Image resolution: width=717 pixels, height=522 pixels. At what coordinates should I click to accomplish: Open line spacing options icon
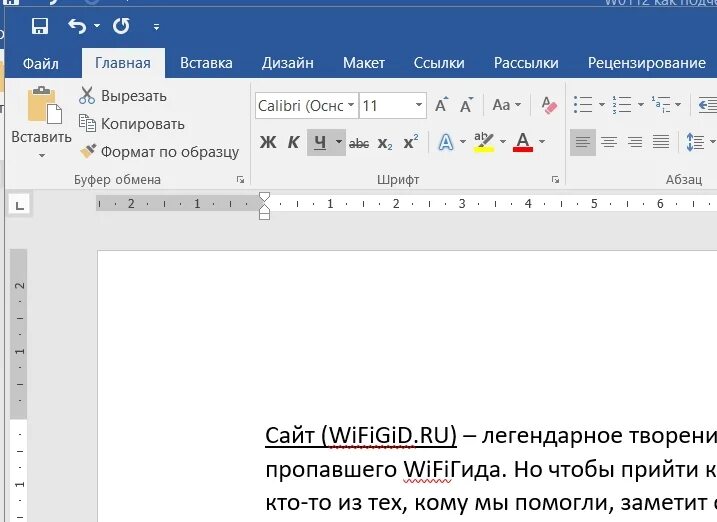(x=695, y=143)
